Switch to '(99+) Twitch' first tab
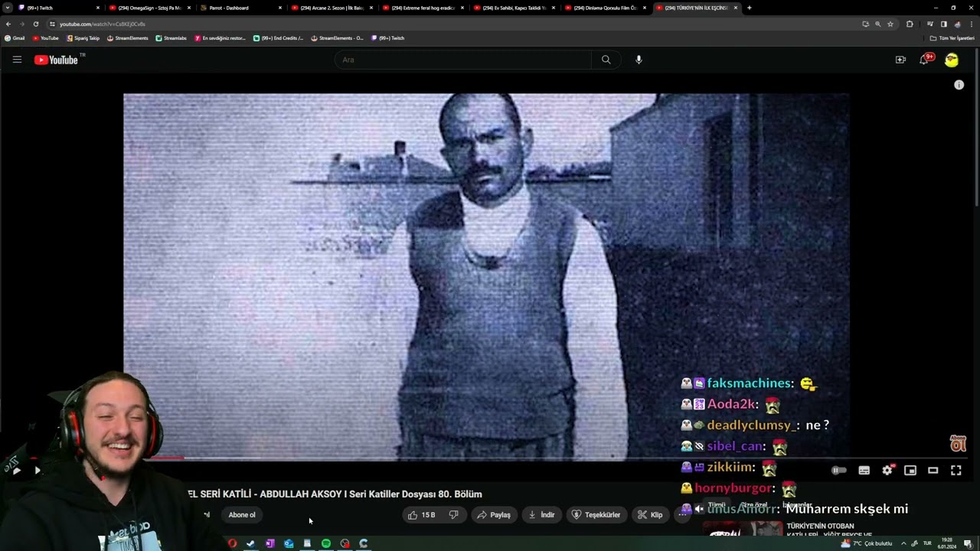980x551 pixels. coord(57,8)
